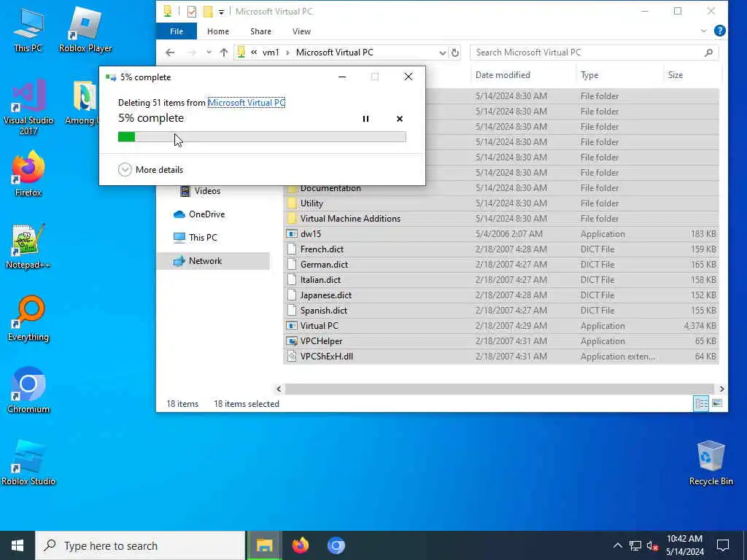Select This PC in navigation pane
The width and height of the screenshot is (747, 560).
pos(196,238)
